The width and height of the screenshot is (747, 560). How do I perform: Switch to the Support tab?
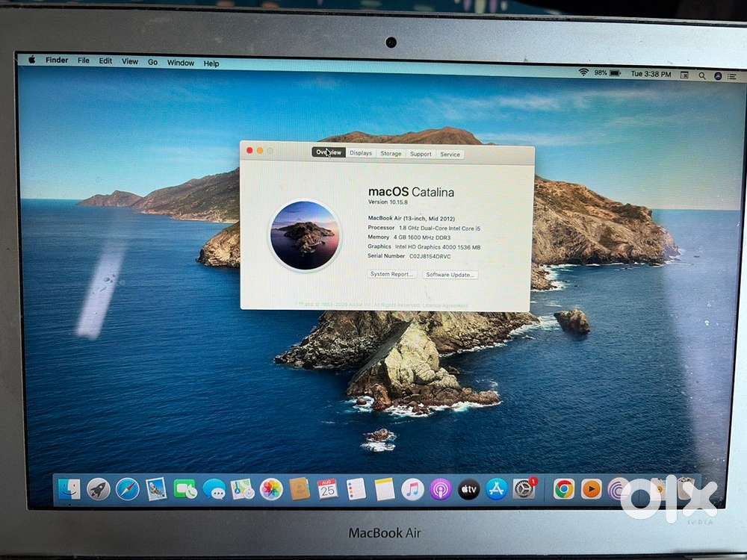pyautogui.click(x=421, y=154)
